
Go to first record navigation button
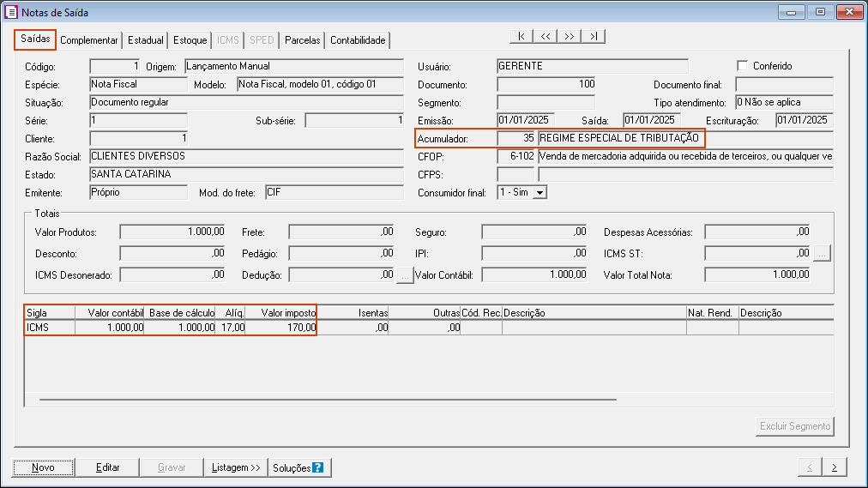[x=521, y=36]
